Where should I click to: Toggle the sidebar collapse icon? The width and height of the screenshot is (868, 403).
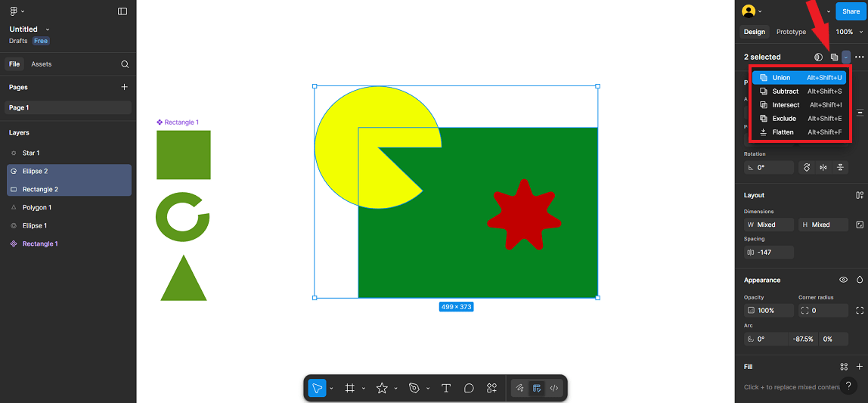122,11
